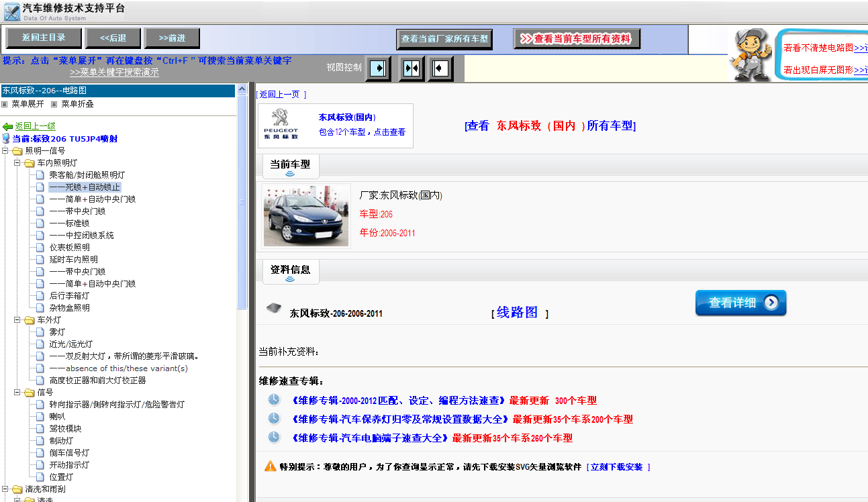Click the blue chevron under 资料信息
The width and height of the screenshot is (868, 502).
(x=290, y=279)
